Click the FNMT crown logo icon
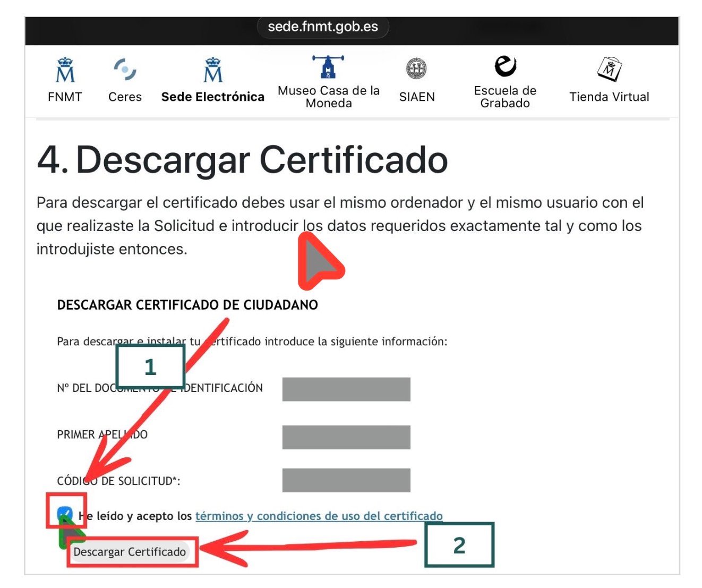Screen dimensions: 702x588 pyautogui.click(x=65, y=71)
